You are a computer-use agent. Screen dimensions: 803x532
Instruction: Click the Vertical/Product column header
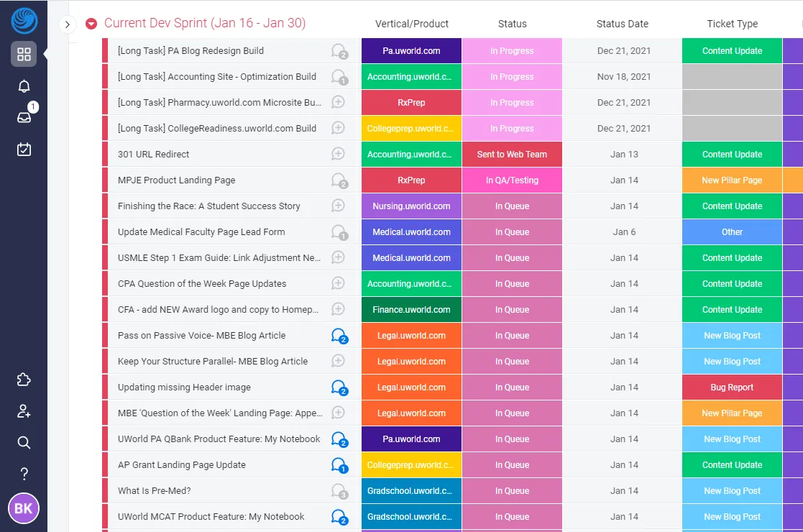[412, 24]
